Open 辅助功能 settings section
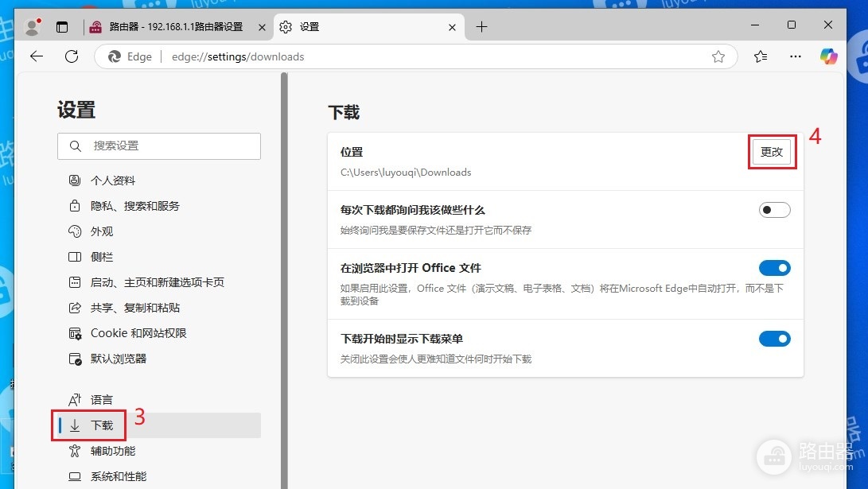The image size is (868, 489). 159,451
